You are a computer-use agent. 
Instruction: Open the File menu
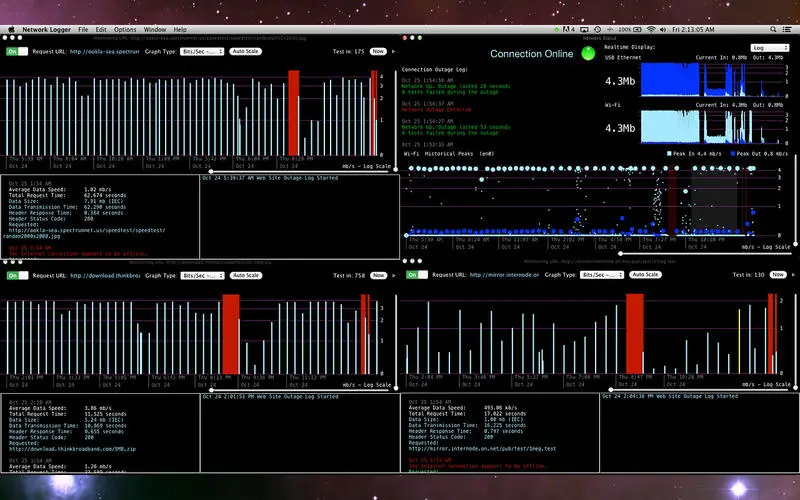click(x=83, y=30)
